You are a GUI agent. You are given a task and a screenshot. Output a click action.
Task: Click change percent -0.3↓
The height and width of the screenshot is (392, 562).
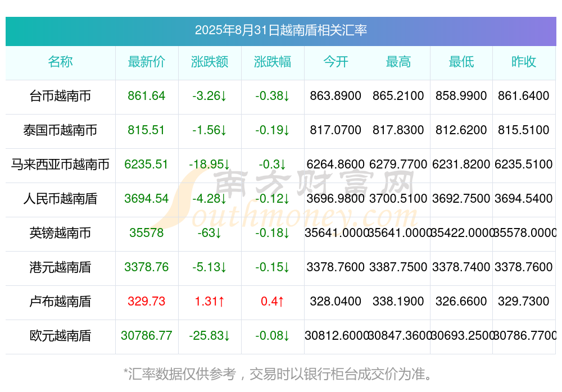point(273,164)
